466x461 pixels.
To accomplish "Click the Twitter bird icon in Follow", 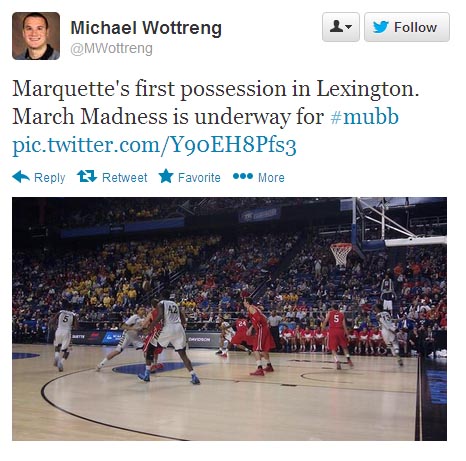I will 381,27.
